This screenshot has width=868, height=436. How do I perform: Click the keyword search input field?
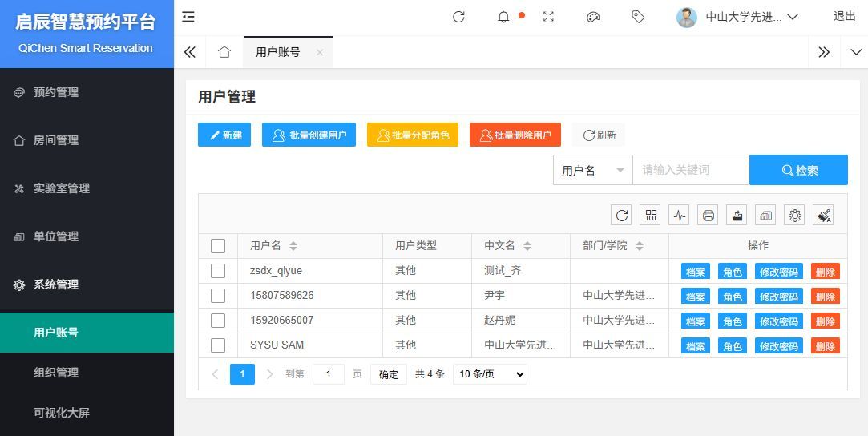690,170
